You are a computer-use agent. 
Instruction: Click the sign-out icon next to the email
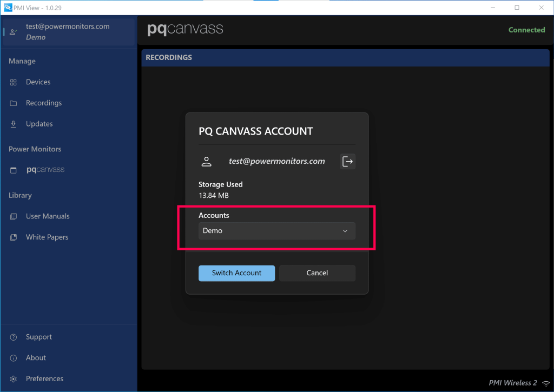[x=347, y=161]
